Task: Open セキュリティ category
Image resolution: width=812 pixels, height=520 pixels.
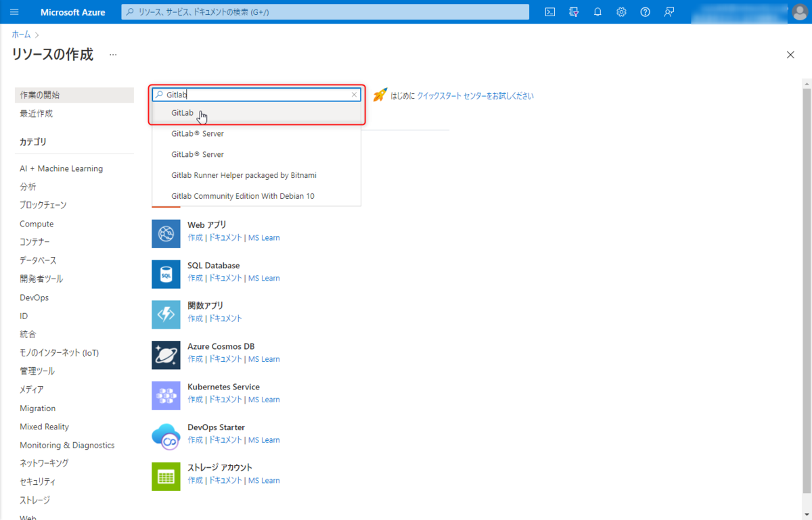Action: [38, 482]
